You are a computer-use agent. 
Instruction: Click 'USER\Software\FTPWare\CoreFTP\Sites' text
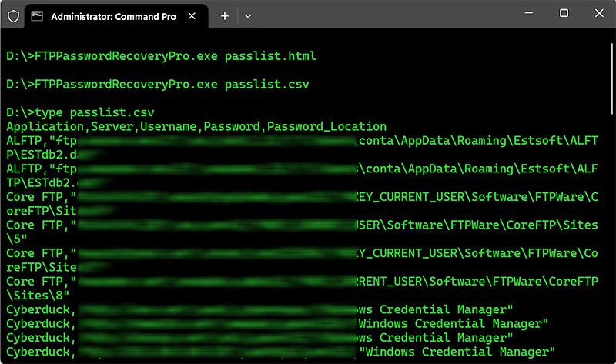tap(477, 225)
